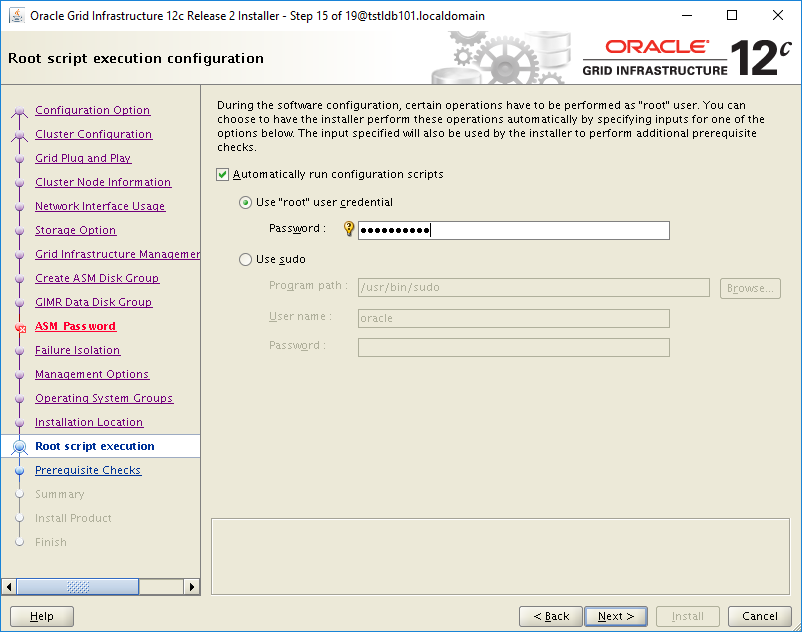Open ASM Password step
The width and height of the screenshot is (802, 632).
(76, 327)
